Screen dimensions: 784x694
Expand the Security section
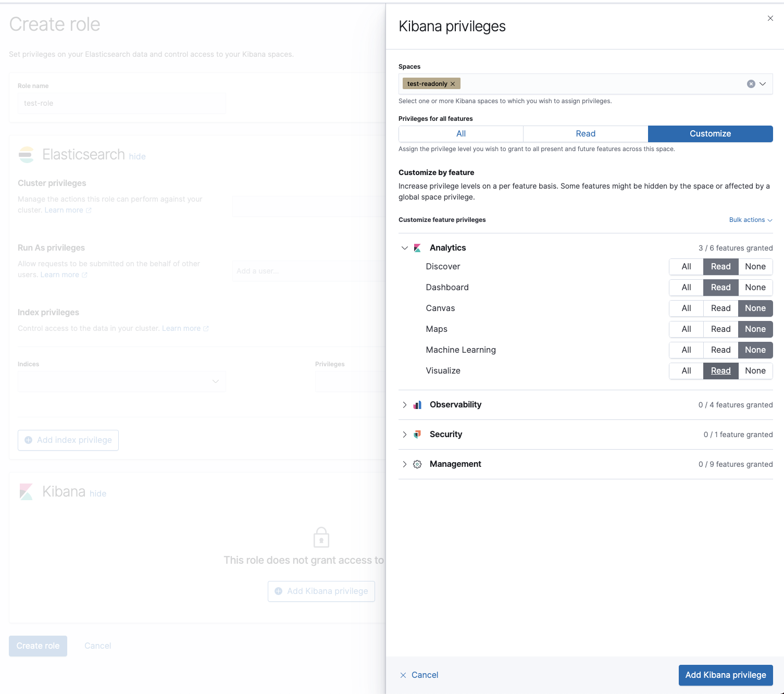pyautogui.click(x=405, y=435)
